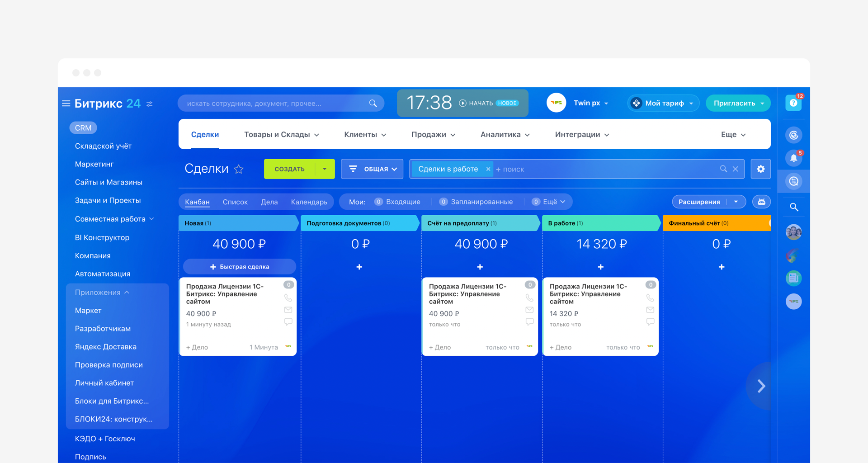
Task: Open the ОБЩАЯ funnel dropdown
Action: coord(372,169)
